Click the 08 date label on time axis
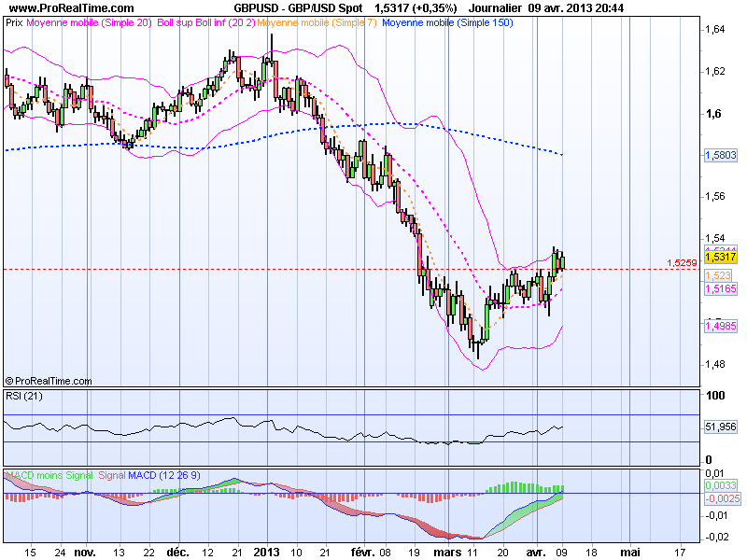This screenshot has height=560, width=747. coord(385,553)
